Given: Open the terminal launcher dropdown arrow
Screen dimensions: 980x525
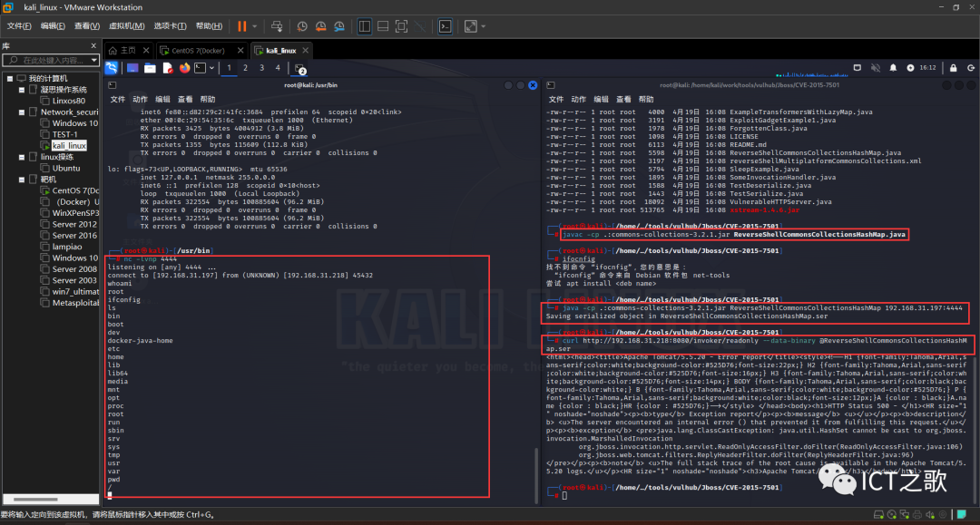Looking at the screenshot, I should point(211,68).
